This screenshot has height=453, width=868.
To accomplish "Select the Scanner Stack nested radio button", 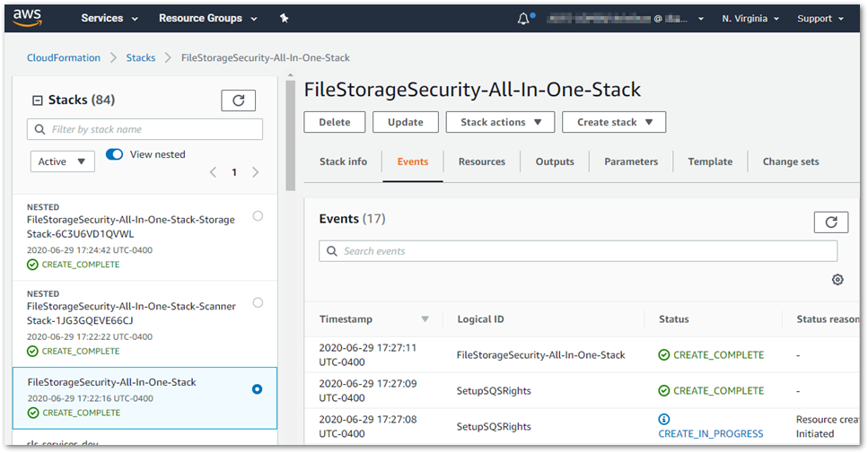I will (x=258, y=303).
